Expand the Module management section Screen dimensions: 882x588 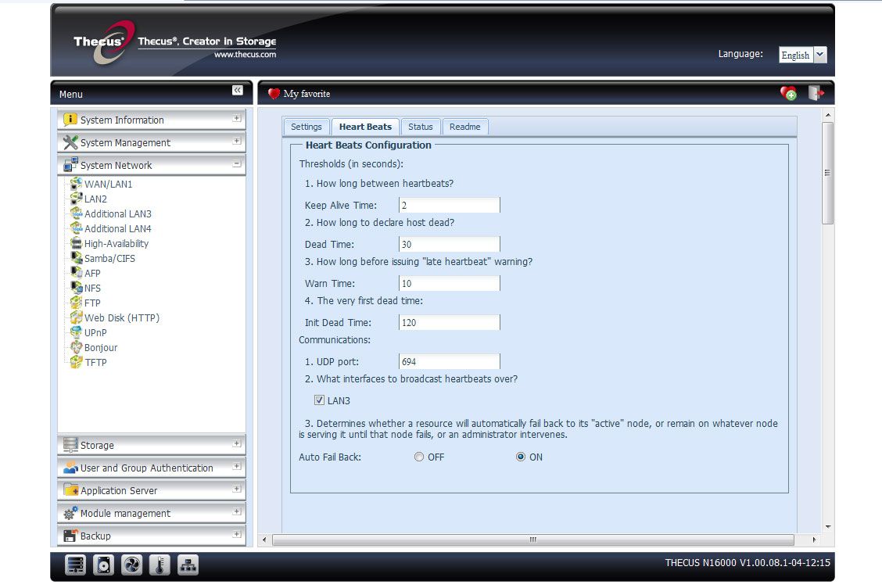[x=237, y=512]
